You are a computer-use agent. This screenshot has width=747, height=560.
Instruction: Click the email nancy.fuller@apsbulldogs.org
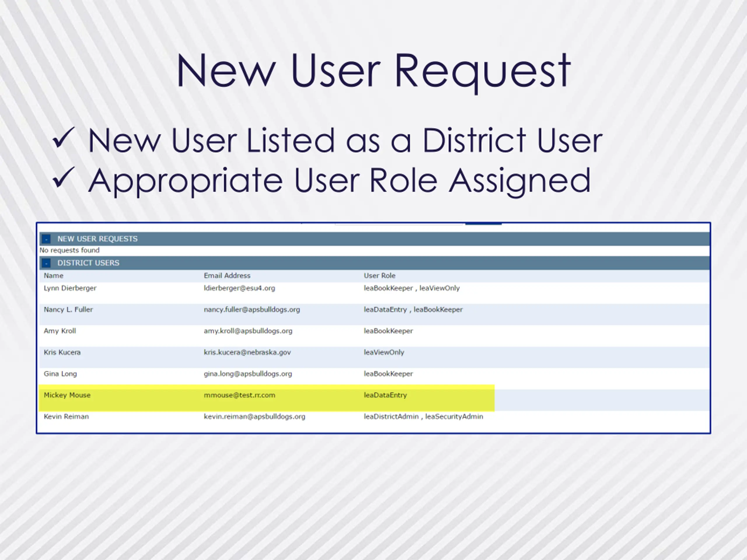click(x=252, y=309)
